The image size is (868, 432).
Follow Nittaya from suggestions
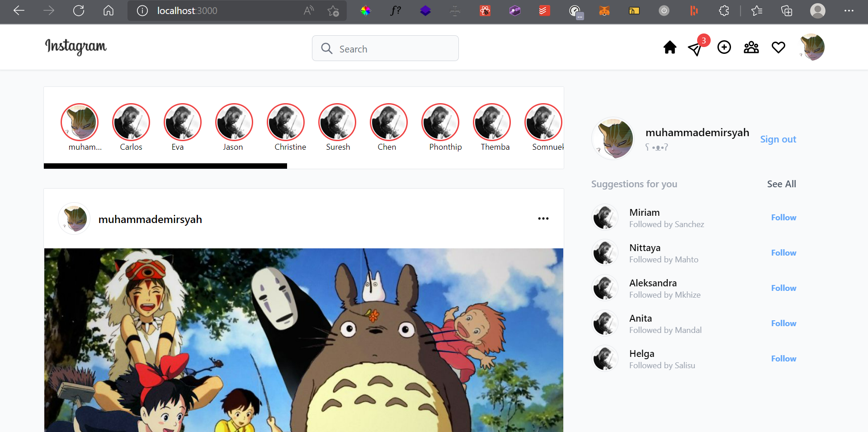click(783, 252)
